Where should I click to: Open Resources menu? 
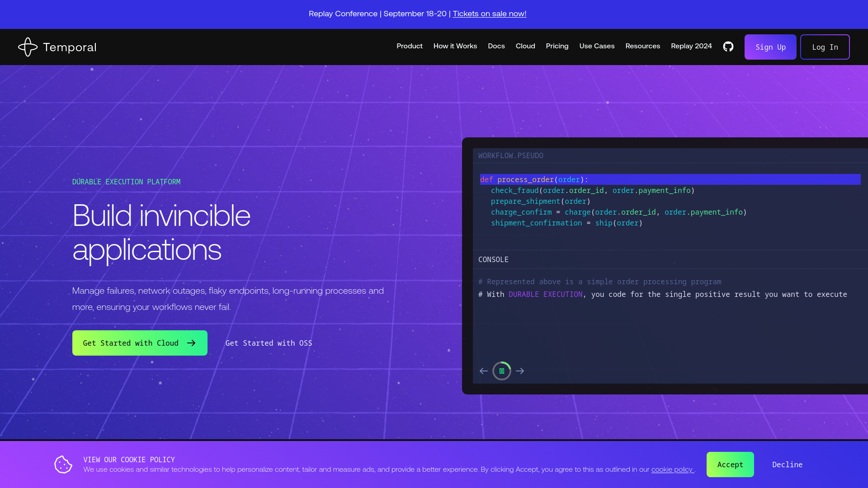642,46
